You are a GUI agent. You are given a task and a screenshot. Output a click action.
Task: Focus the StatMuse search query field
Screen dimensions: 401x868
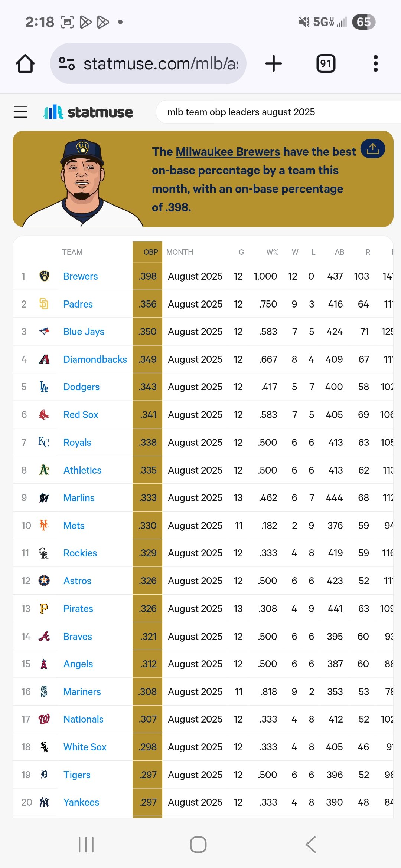click(278, 112)
